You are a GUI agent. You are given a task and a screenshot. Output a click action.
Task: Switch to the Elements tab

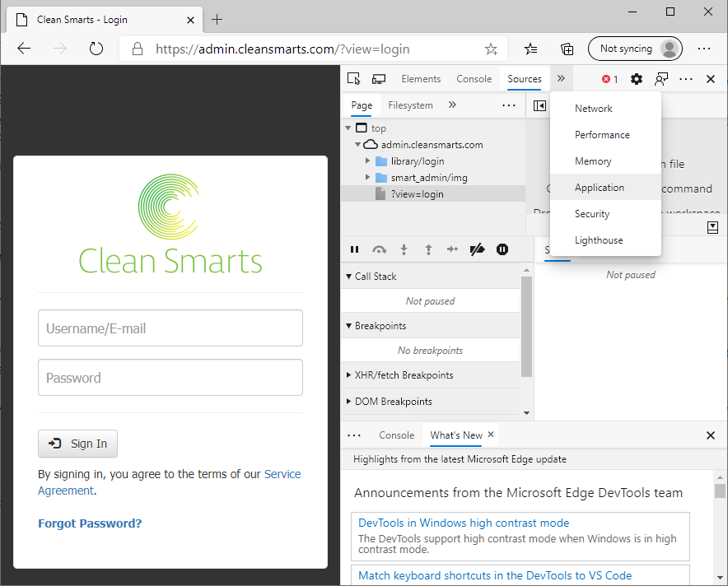[421, 79]
